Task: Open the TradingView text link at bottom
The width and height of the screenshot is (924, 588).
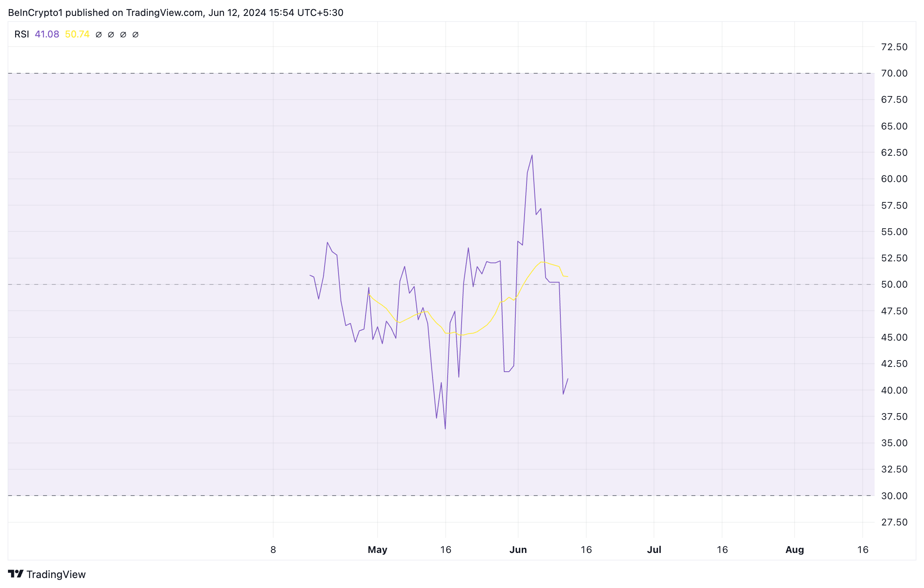Action: click(56, 574)
